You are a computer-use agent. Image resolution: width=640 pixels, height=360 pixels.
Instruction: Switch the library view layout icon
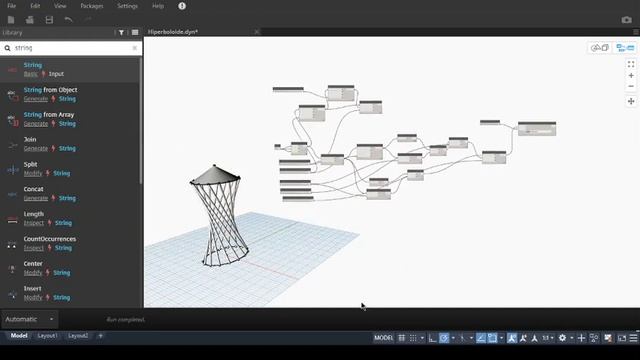point(135,33)
